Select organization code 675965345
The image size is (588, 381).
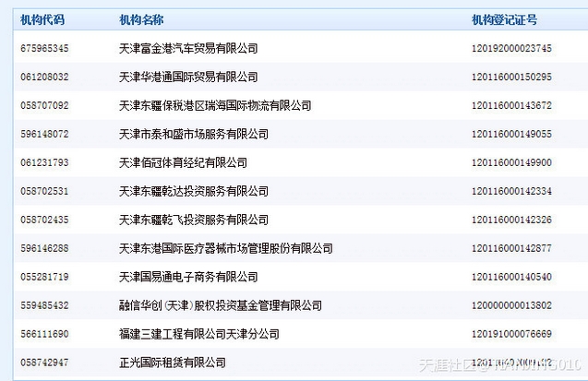(x=44, y=48)
